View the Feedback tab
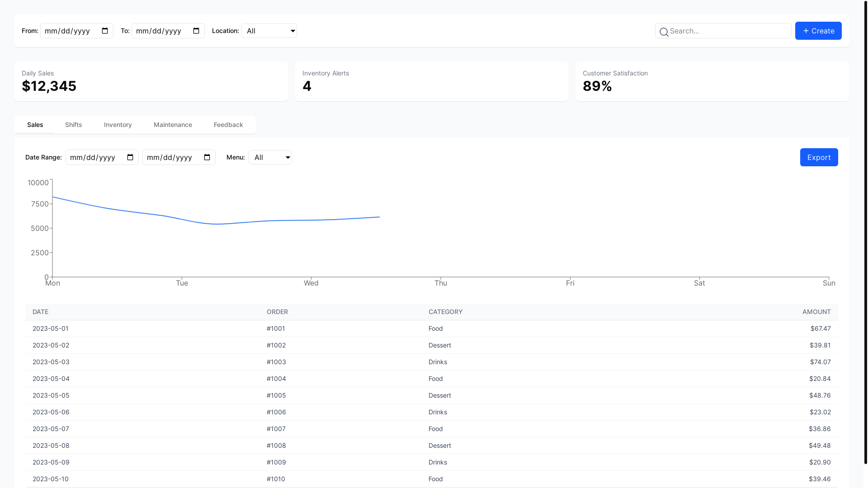This screenshot has height=488, width=868. coord(228,125)
